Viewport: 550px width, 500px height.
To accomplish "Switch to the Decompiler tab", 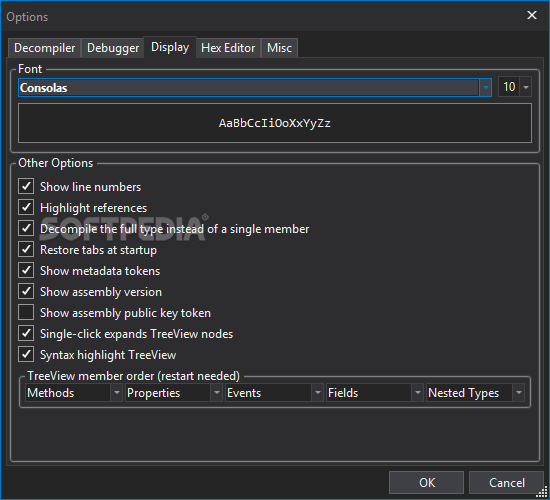I will [45, 48].
